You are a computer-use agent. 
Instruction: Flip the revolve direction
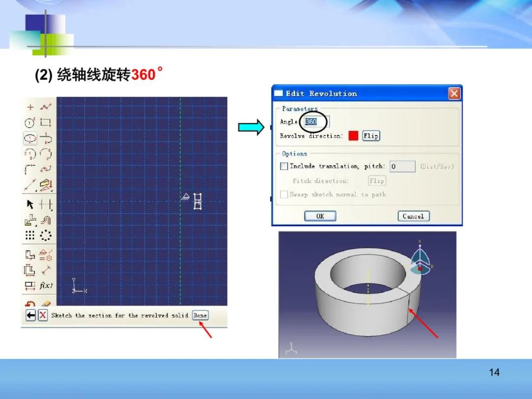point(371,136)
